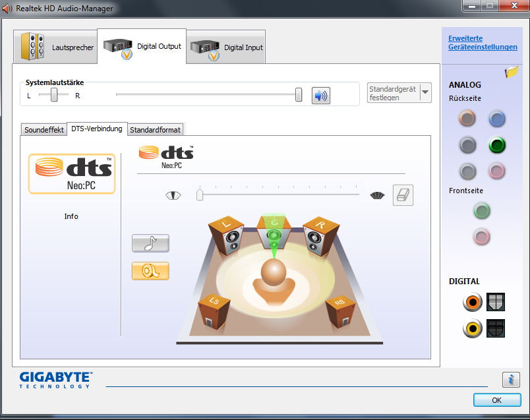Click the left surround speaker Ls
The height and width of the screenshot is (420, 530).
(x=214, y=311)
